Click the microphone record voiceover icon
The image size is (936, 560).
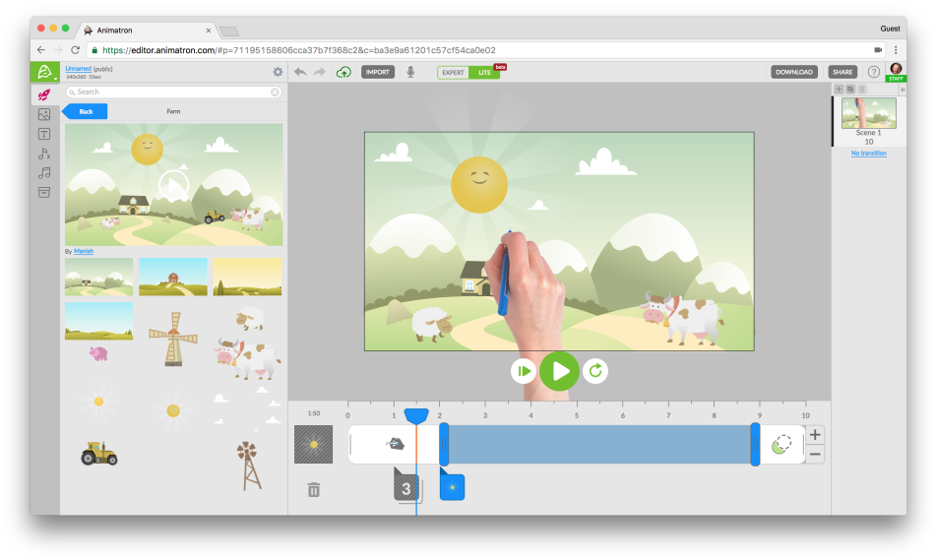pyautogui.click(x=410, y=72)
